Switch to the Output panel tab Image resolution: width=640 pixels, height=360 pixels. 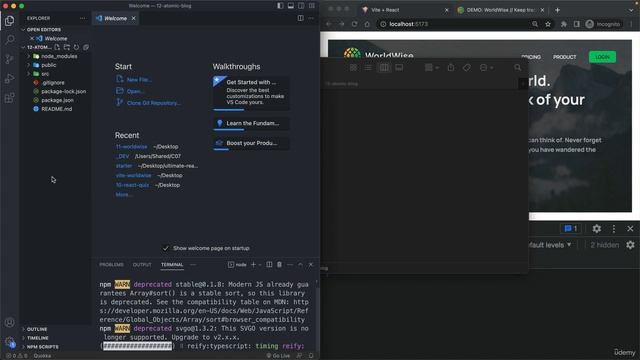142,264
